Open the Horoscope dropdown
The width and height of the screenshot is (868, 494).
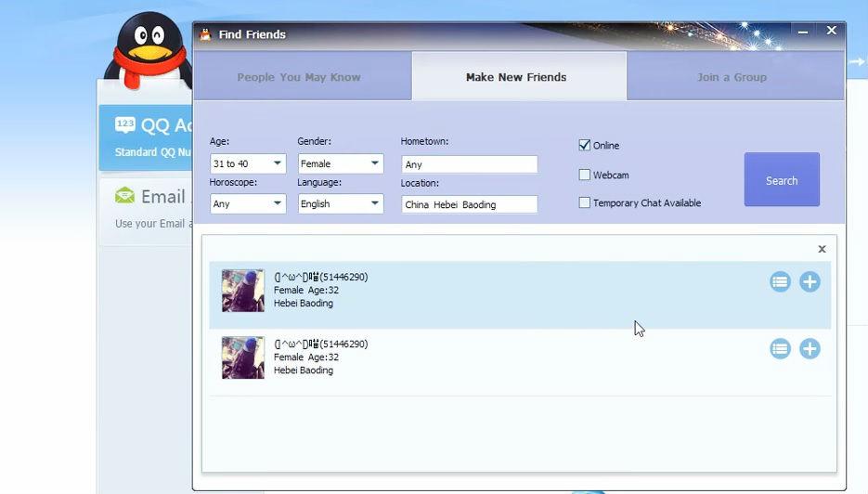click(x=248, y=203)
